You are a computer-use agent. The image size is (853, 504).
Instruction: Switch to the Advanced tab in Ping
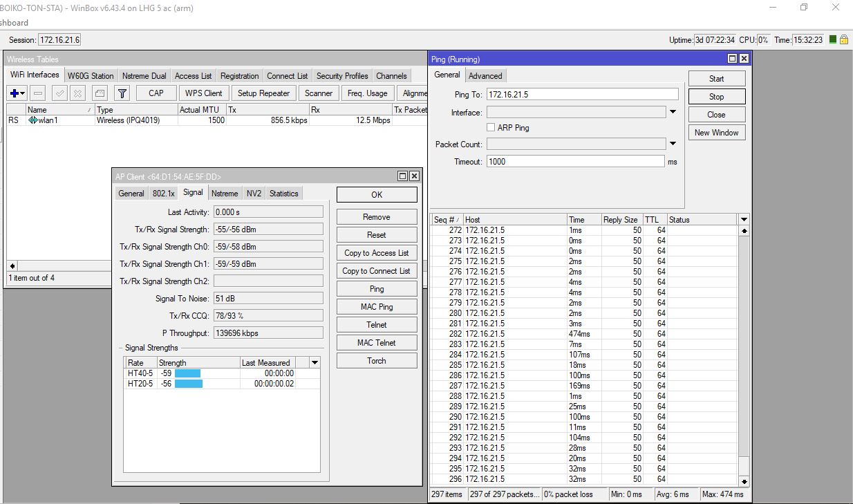485,76
